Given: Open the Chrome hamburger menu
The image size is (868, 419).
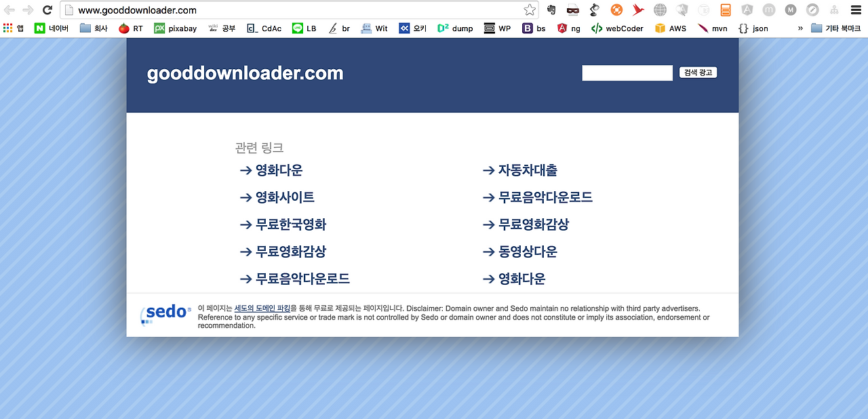Looking at the screenshot, I should coord(854,10).
